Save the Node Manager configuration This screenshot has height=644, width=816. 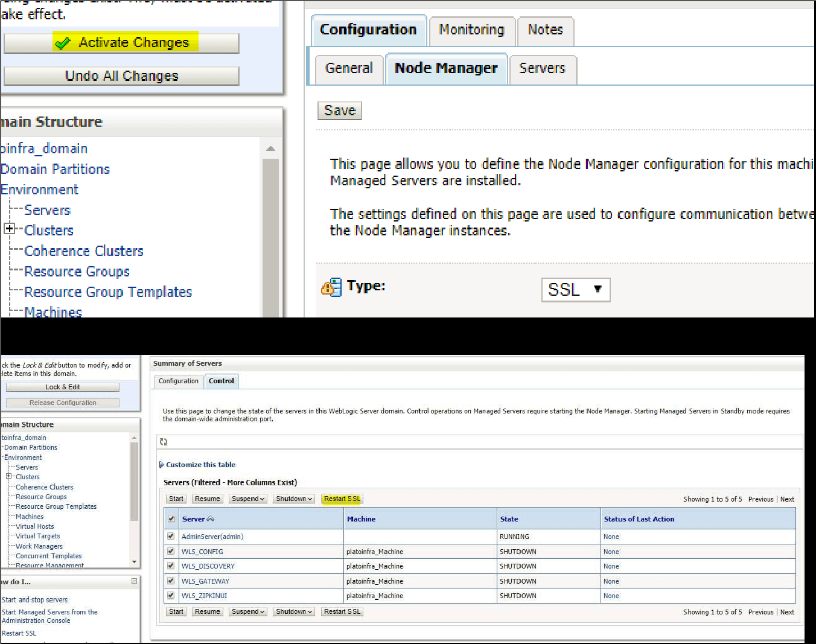coord(340,110)
